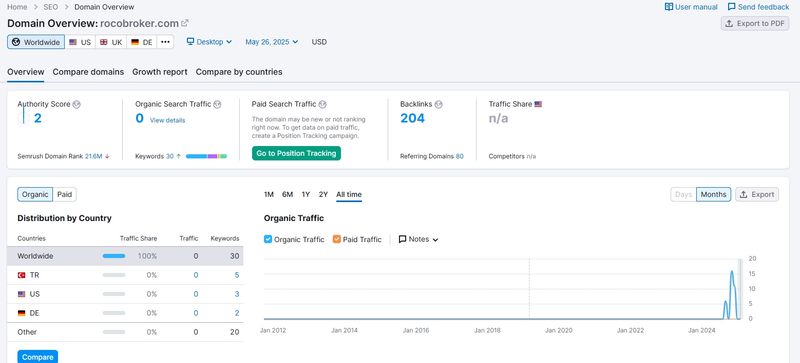Click the USD currency label
800x363 pixels.
coord(319,42)
